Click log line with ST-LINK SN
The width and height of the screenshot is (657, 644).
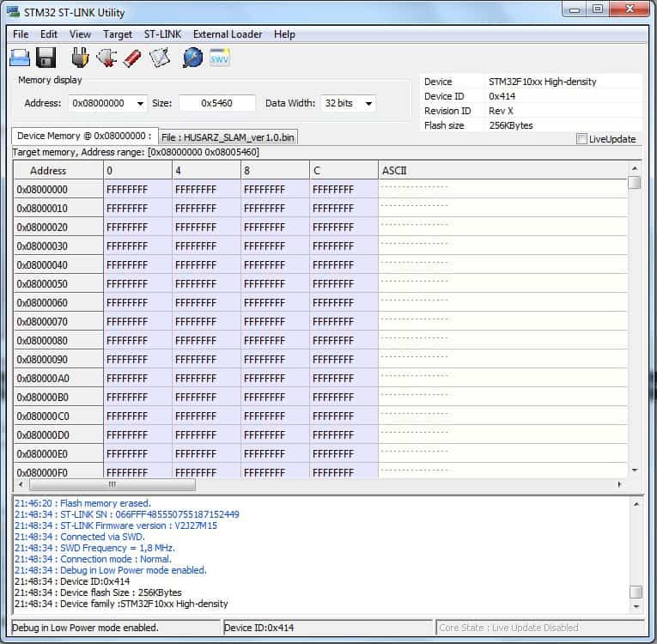[x=127, y=514]
